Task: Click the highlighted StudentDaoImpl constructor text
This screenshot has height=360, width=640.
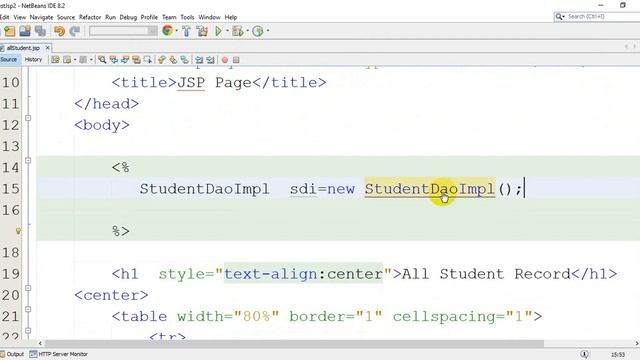Action: pyautogui.click(x=430, y=189)
